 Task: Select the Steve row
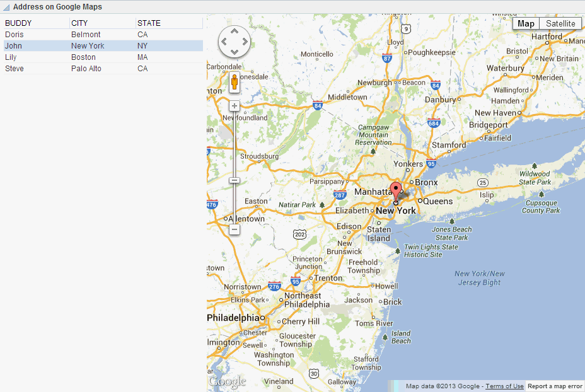tap(103, 69)
